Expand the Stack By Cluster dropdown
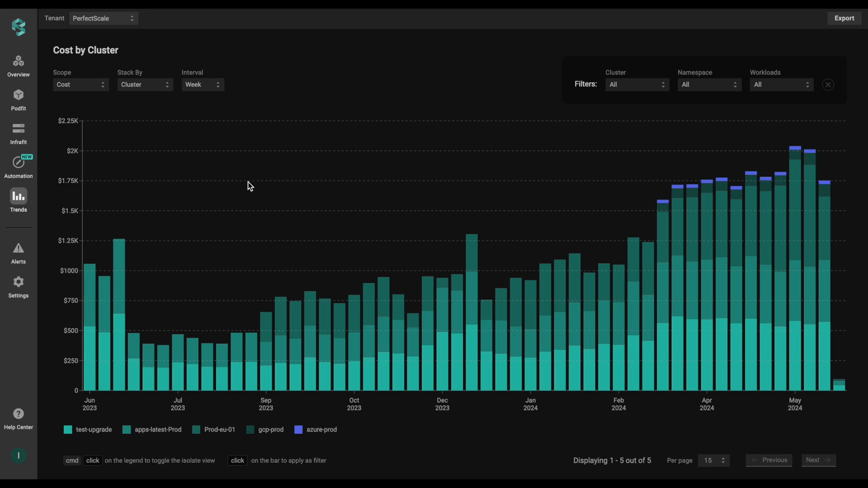This screenshot has width=868, height=488. point(145,84)
